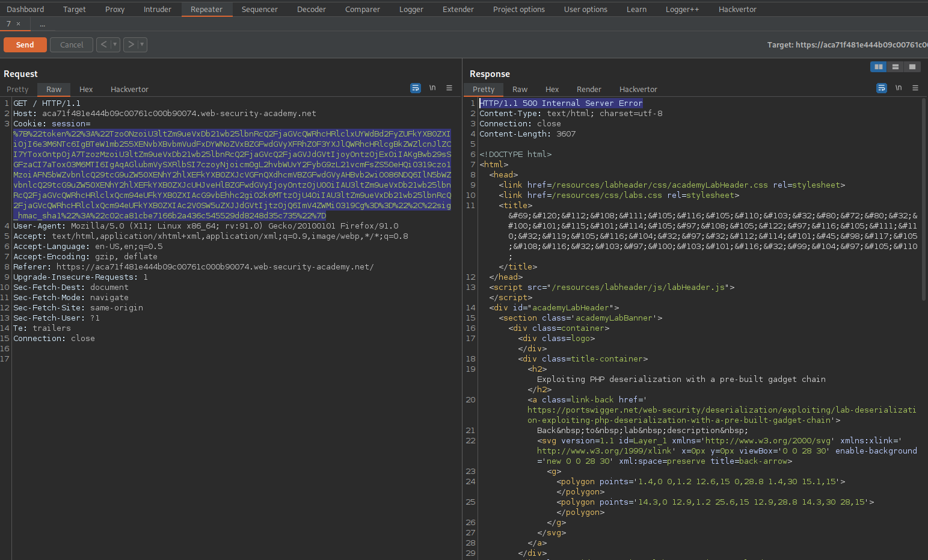Image resolution: width=928 pixels, height=560 pixels.
Task: Click the Cancel button
Action: click(x=72, y=45)
